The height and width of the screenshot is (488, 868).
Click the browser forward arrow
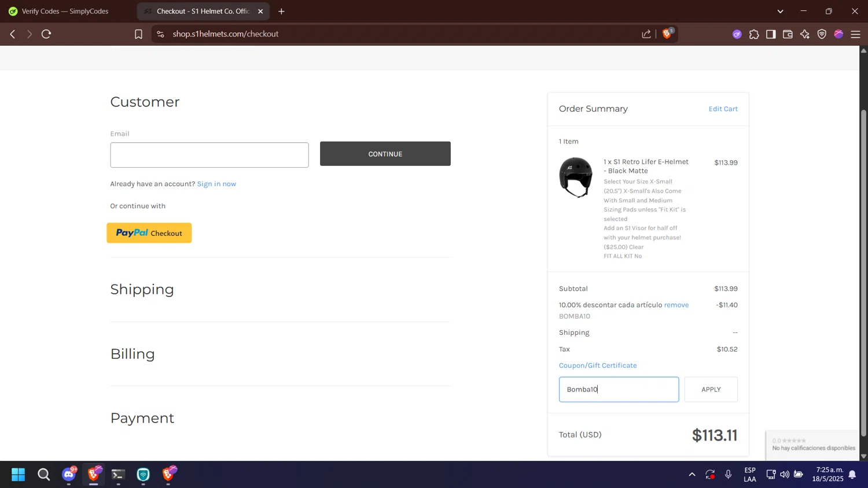point(30,34)
